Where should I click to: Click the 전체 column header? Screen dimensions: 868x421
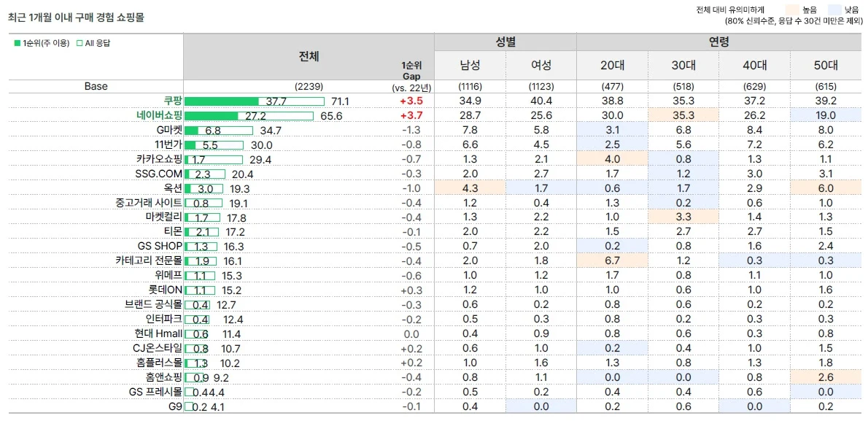tap(309, 56)
